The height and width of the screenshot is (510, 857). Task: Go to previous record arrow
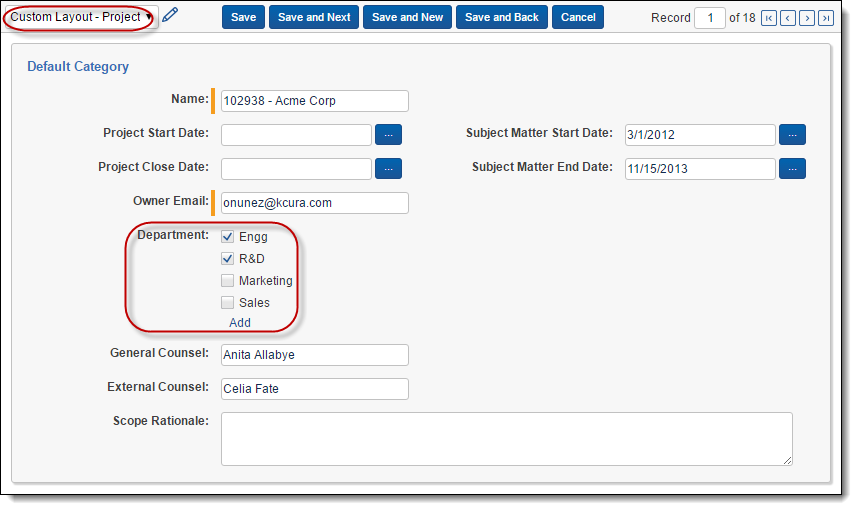click(787, 18)
